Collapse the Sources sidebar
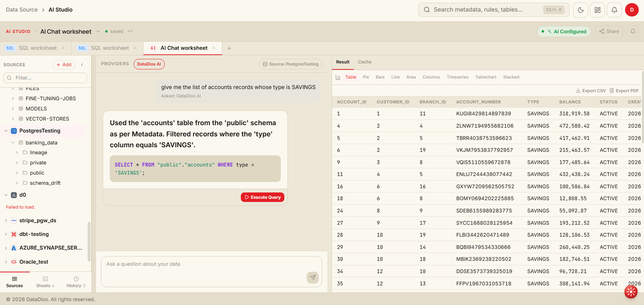 (x=82, y=65)
